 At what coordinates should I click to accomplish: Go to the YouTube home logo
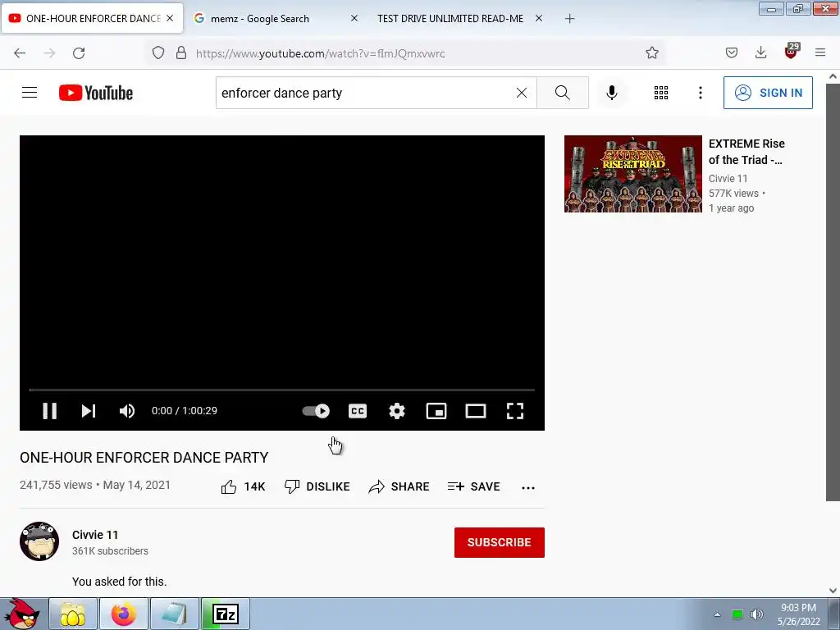[x=96, y=93]
